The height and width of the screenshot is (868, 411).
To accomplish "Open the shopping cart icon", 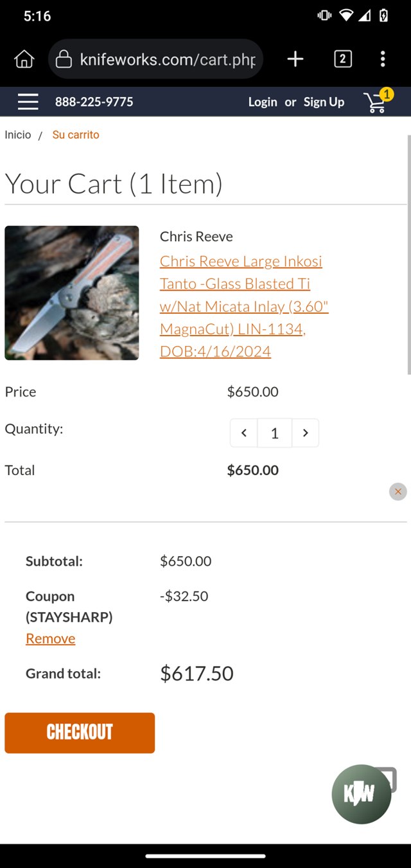I will [376, 102].
